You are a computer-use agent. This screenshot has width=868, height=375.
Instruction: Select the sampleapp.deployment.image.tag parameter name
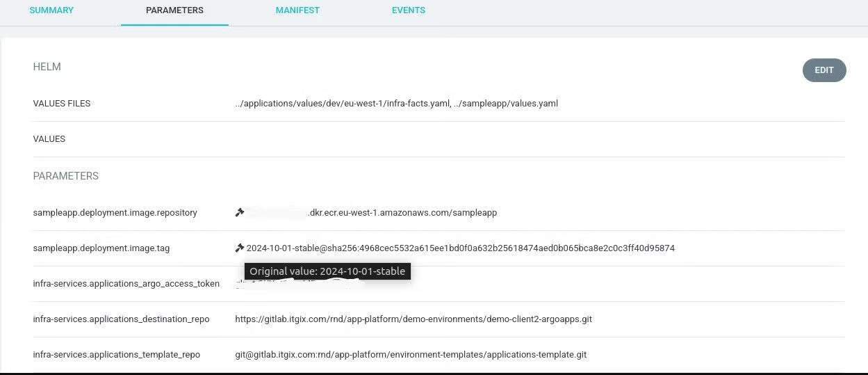pyautogui.click(x=101, y=248)
